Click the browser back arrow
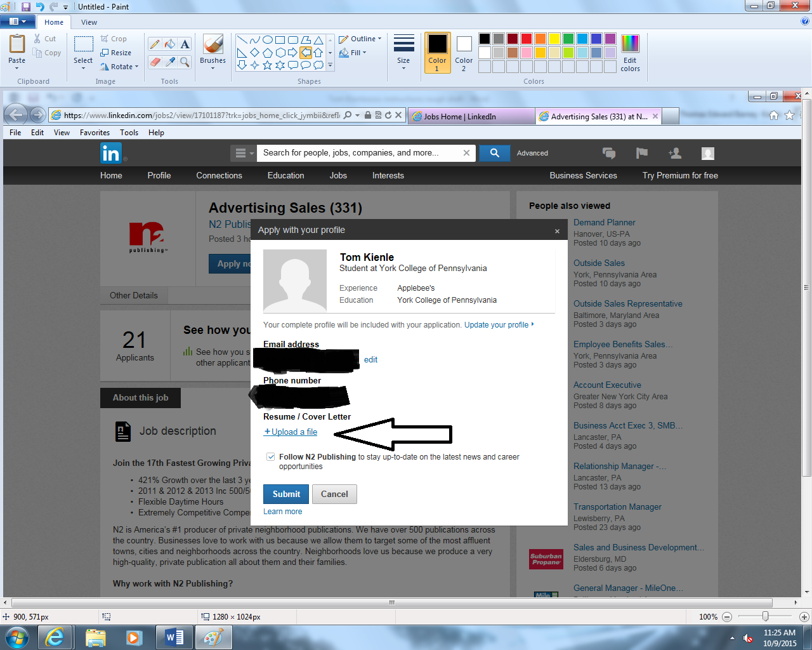812x650 pixels. (16, 115)
